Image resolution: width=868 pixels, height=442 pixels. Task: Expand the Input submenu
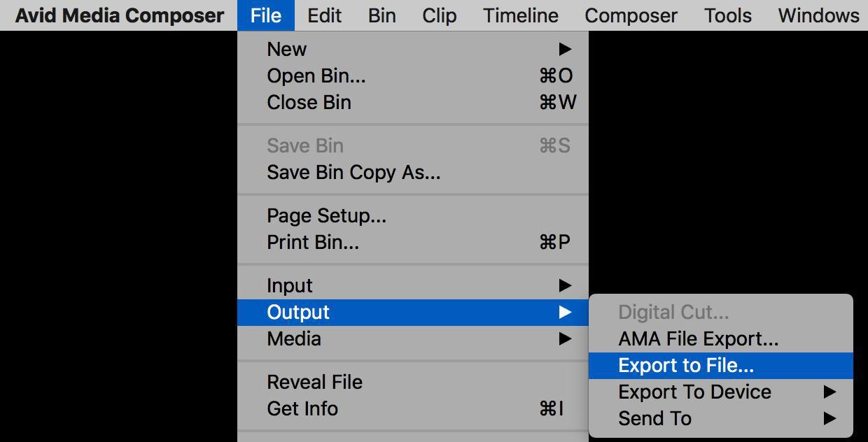[x=413, y=285]
